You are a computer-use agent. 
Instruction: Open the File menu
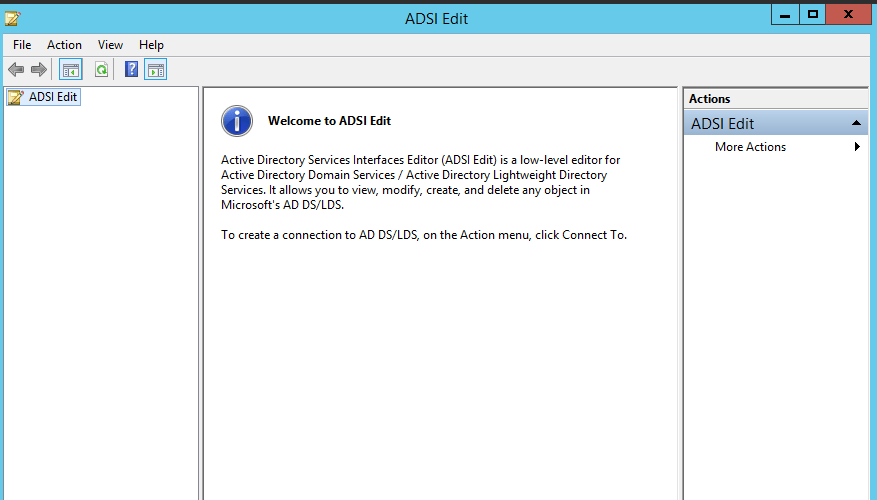pos(22,45)
